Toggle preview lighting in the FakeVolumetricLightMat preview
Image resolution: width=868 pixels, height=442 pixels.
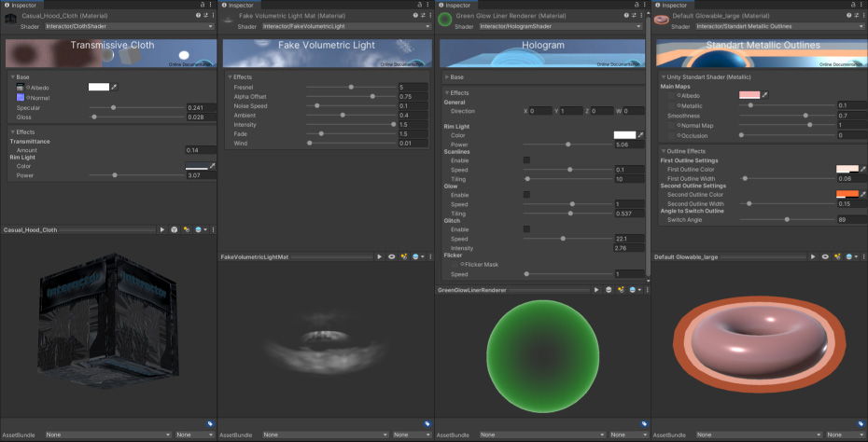pyautogui.click(x=403, y=256)
